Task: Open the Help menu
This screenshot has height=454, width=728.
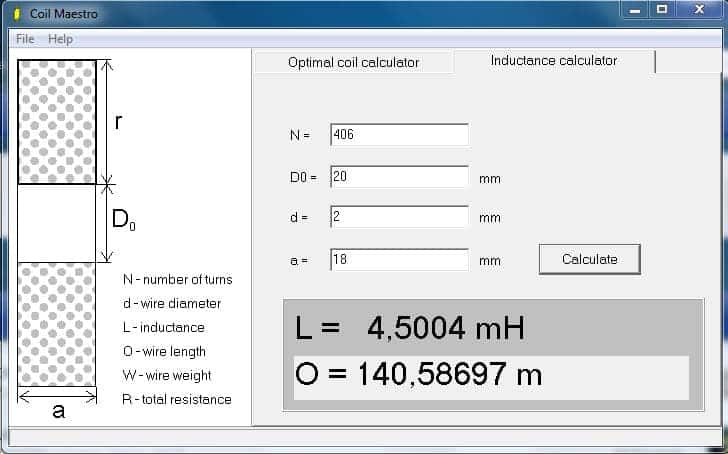Action: click(60, 39)
